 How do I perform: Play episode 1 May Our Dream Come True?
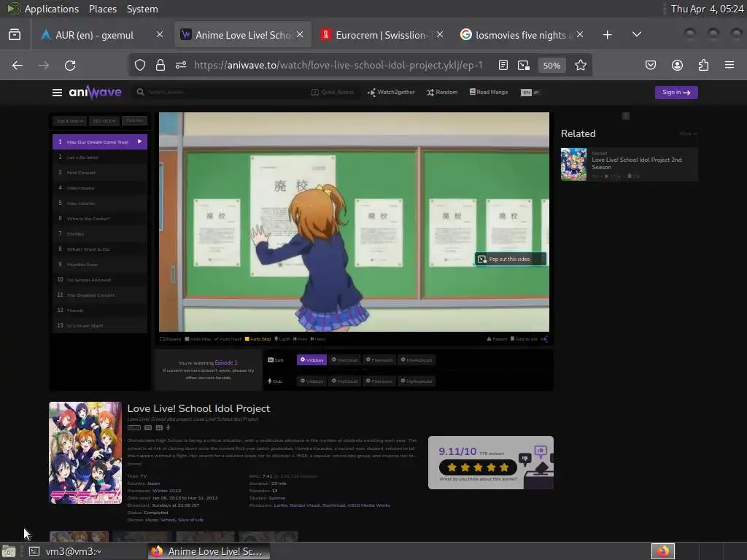(99, 142)
